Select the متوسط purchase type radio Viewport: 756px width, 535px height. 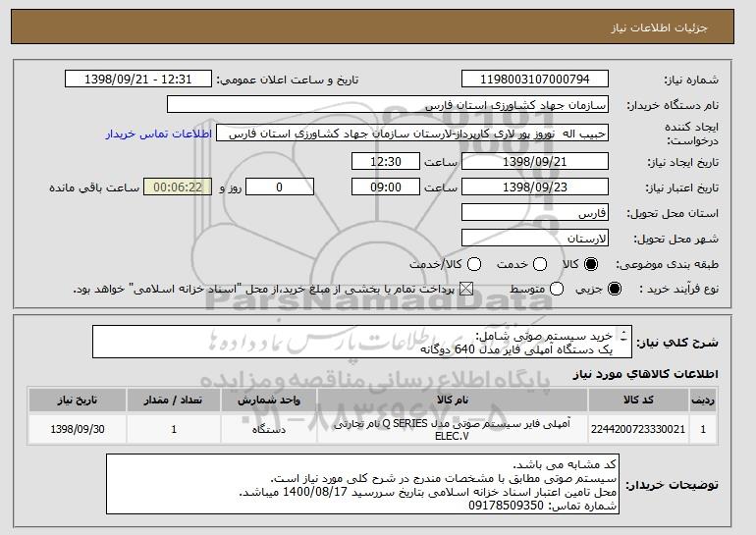(557, 289)
